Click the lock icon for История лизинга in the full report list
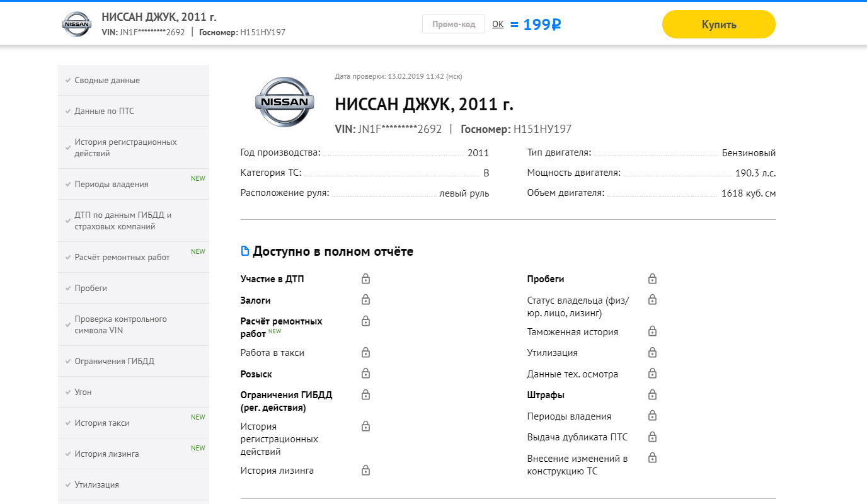Screen dimensions: 867x504 [365, 470]
